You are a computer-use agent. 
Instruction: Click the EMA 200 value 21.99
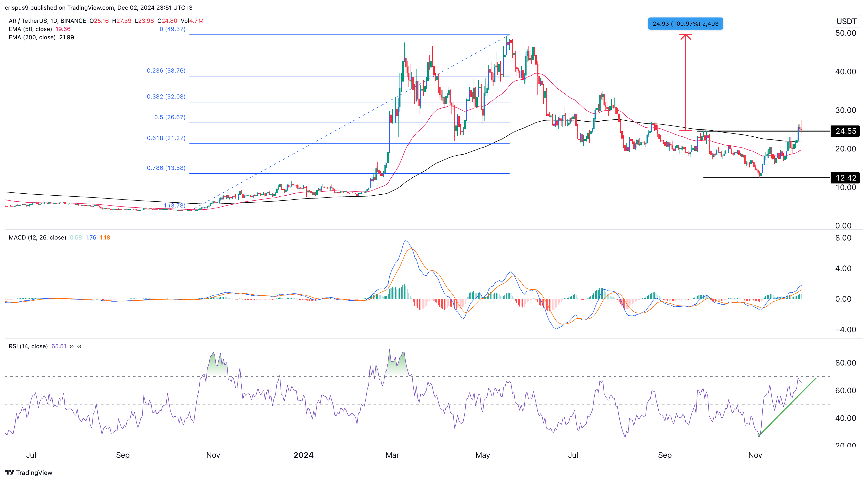click(x=67, y=37)
